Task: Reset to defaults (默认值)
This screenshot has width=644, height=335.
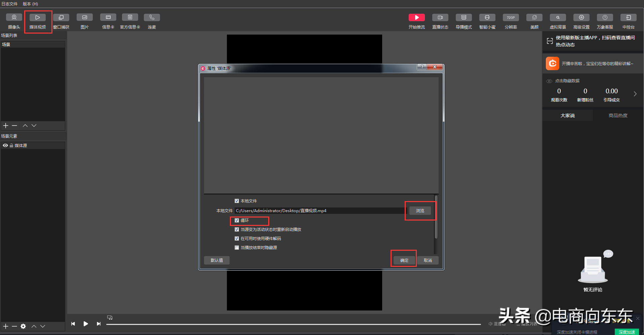Action: [217, 260]
